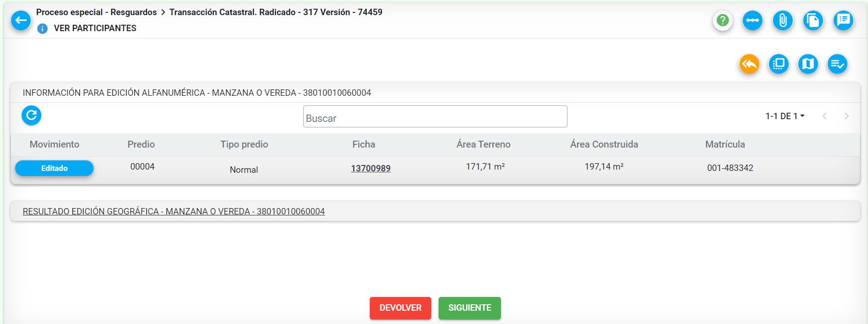Select predio cell 00004
Image resolution: width=868 pixels, height=324 pixels.
pyautogui.click(x=142, y=167)
